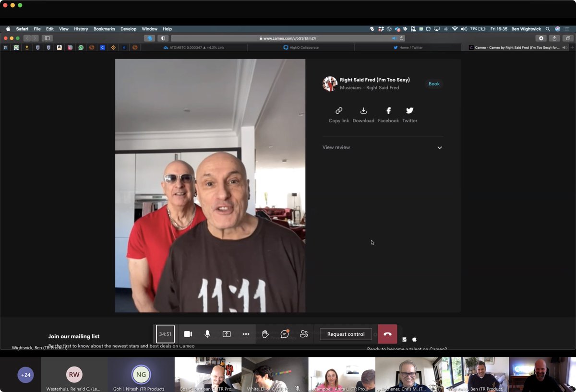Image resolution: width=576 pixels, height=392 pixels.
Task: Open Wi-Fi status in menu bar
Action: coord(455,29)
